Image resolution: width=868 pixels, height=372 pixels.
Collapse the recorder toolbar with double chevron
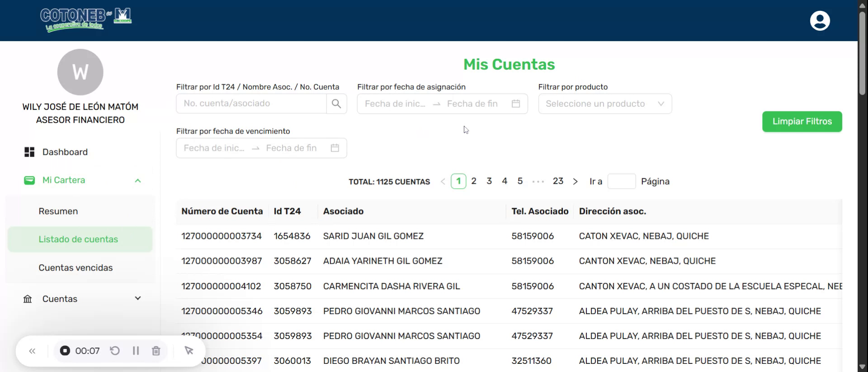[32, 351]
